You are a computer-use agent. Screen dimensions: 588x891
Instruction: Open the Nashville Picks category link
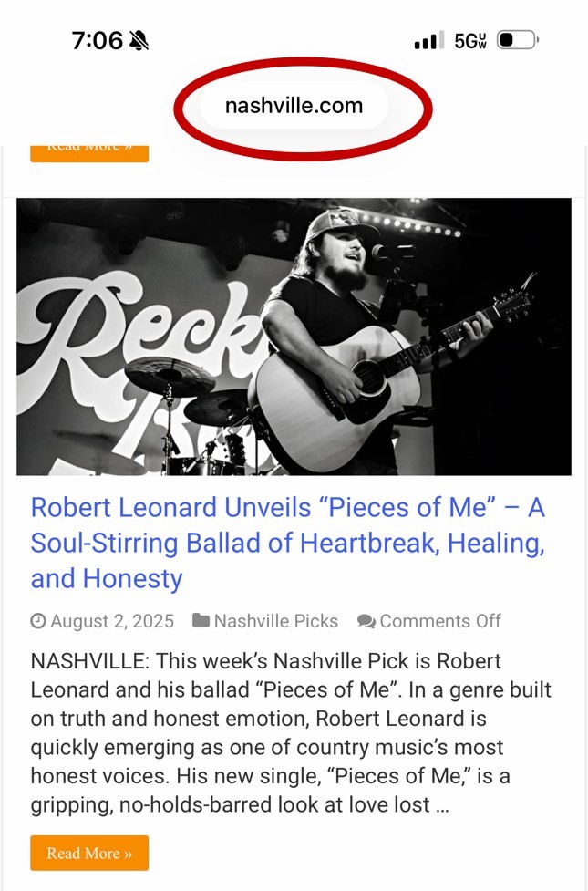(275, 621)
